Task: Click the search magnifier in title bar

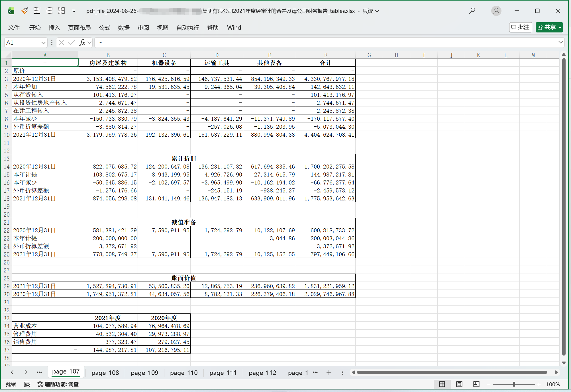Action: pyautogui.click(x=472, y=11)
